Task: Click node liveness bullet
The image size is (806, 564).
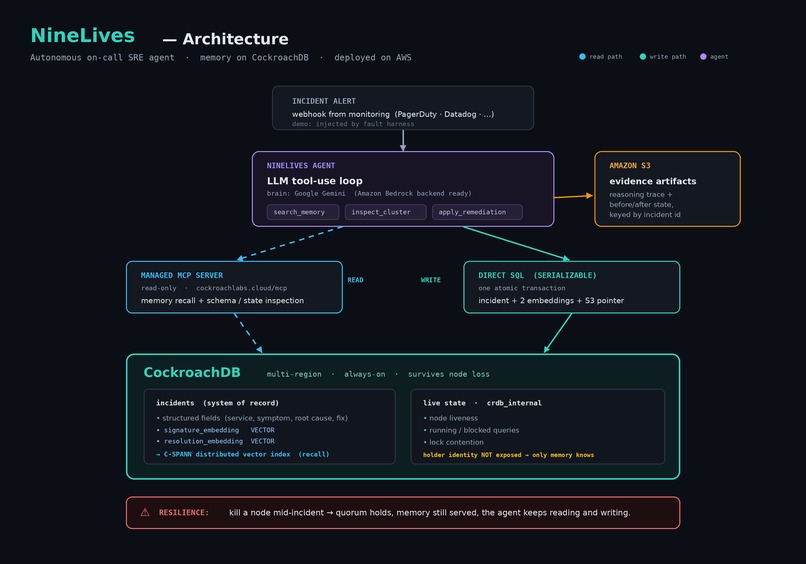Action: tap(451, 418)
